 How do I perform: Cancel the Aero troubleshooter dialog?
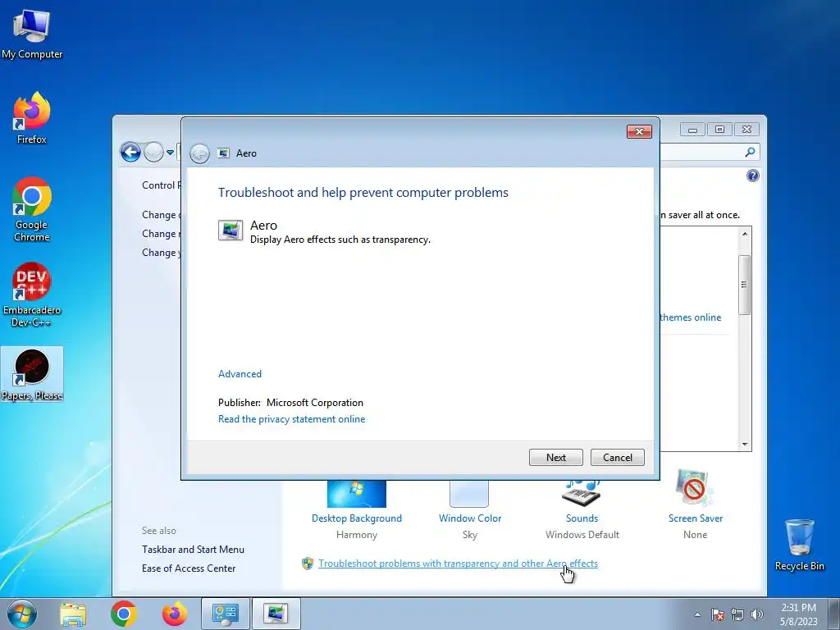617,458
